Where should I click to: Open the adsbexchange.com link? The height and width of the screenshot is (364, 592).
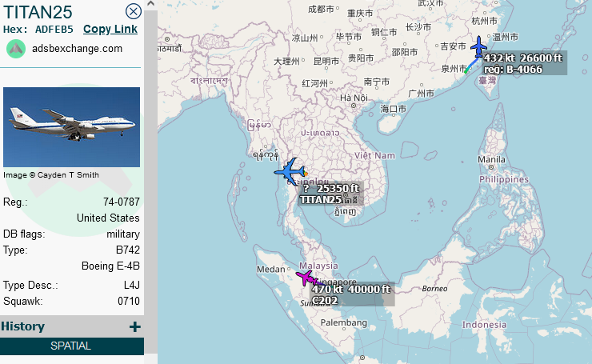[77, 49]
